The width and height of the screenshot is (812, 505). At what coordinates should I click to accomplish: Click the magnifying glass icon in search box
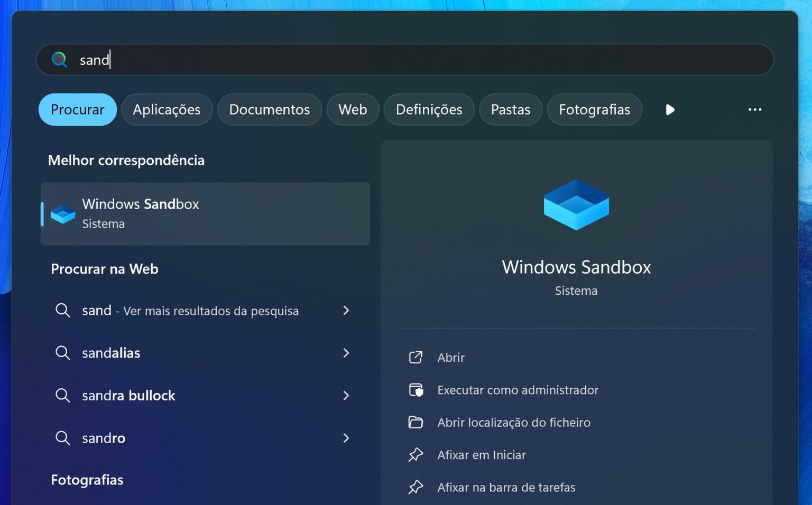[59, 59]
